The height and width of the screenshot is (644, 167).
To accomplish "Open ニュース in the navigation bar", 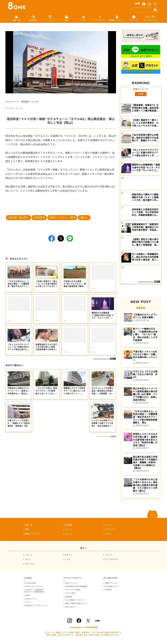I will click(x=50, y=18).
